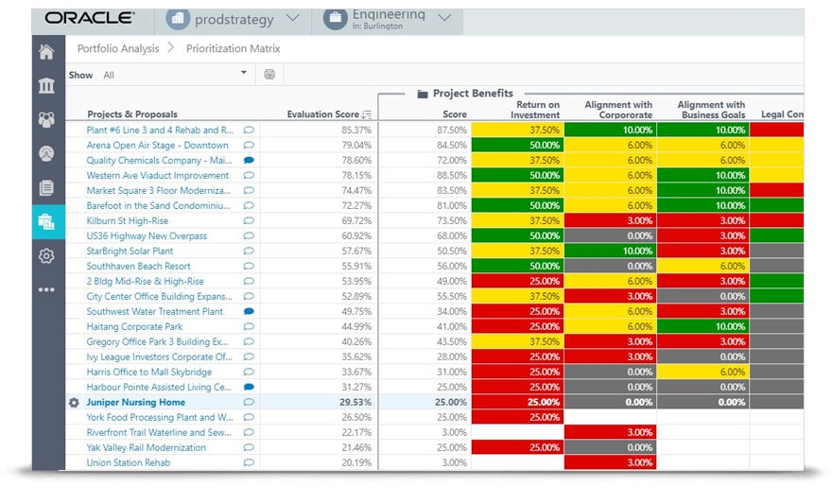The image size is (832, 504).
Task: Open the documents stack icon in sidebar
Action: point(46,187)
